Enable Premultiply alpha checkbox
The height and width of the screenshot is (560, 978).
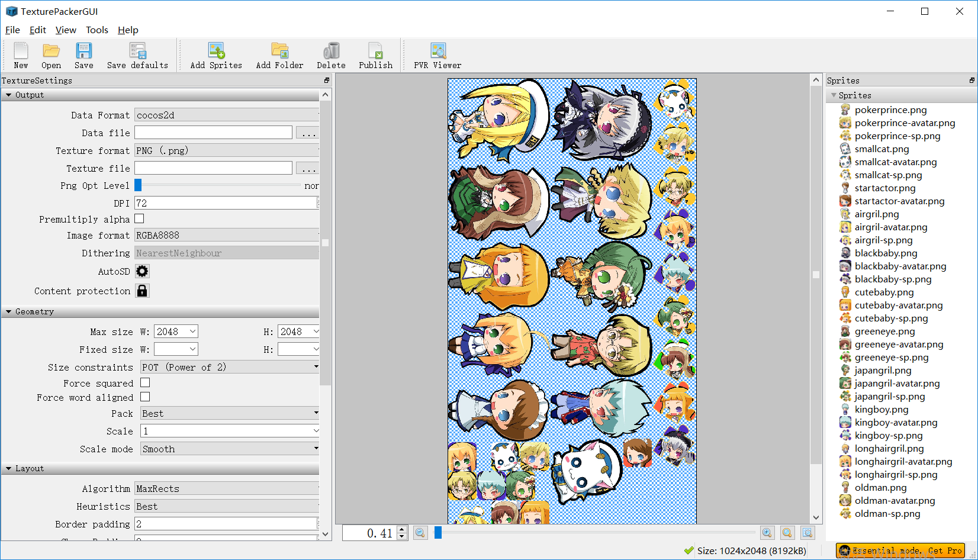tap(139, 218)
